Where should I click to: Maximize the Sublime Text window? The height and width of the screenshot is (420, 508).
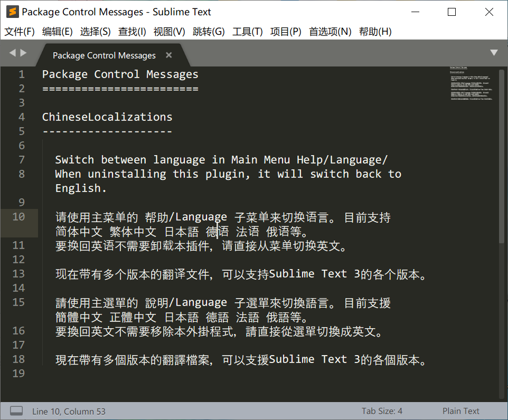451,12
